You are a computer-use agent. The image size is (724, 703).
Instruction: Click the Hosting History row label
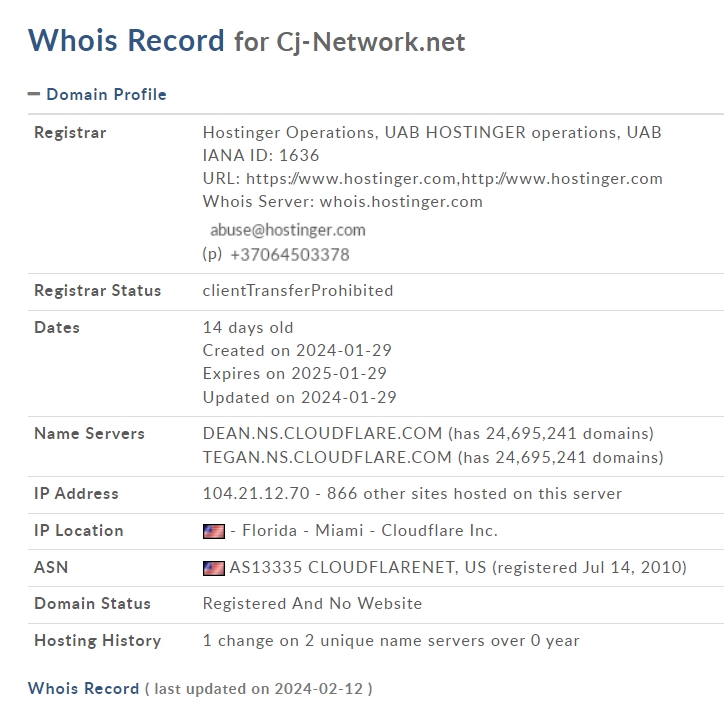tap(97, 640)
